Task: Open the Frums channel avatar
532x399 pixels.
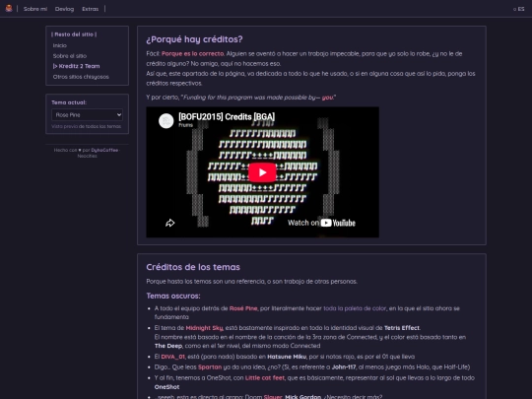Action: pyautogui.click(x=166, y=121)
